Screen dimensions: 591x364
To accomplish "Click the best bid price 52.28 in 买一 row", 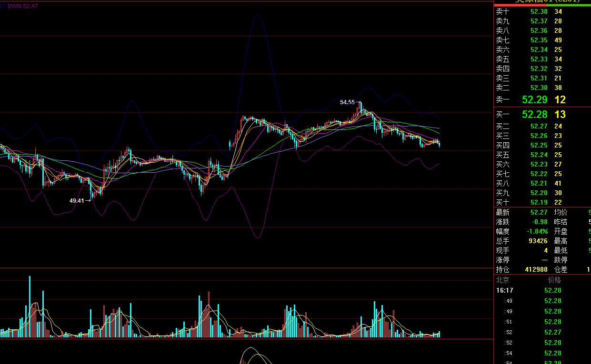I will 535,114.
